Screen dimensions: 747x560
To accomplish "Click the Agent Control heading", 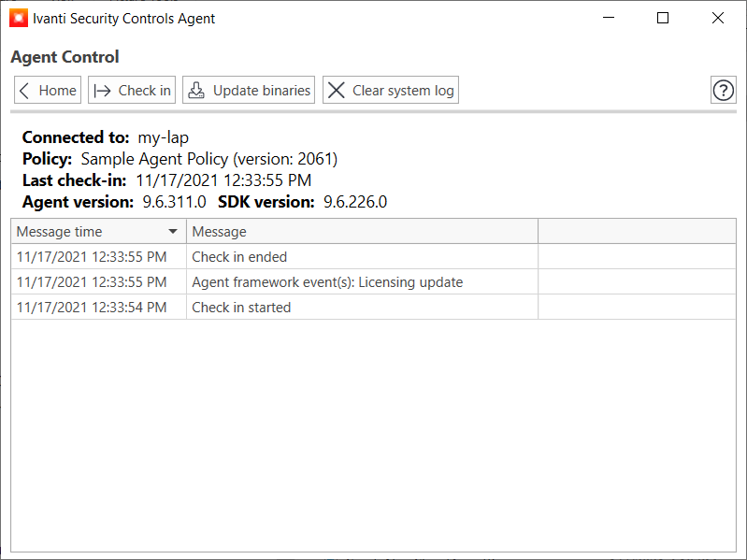I will tap(65, 57).
